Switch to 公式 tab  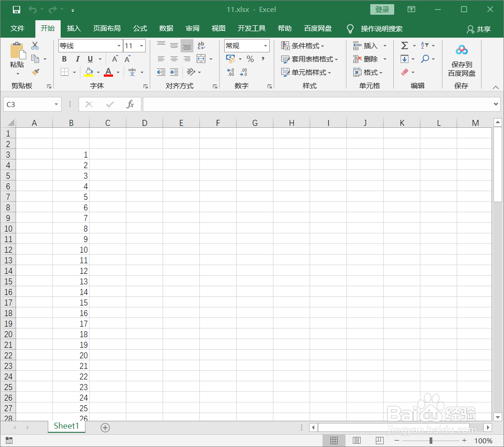[140, 28]
